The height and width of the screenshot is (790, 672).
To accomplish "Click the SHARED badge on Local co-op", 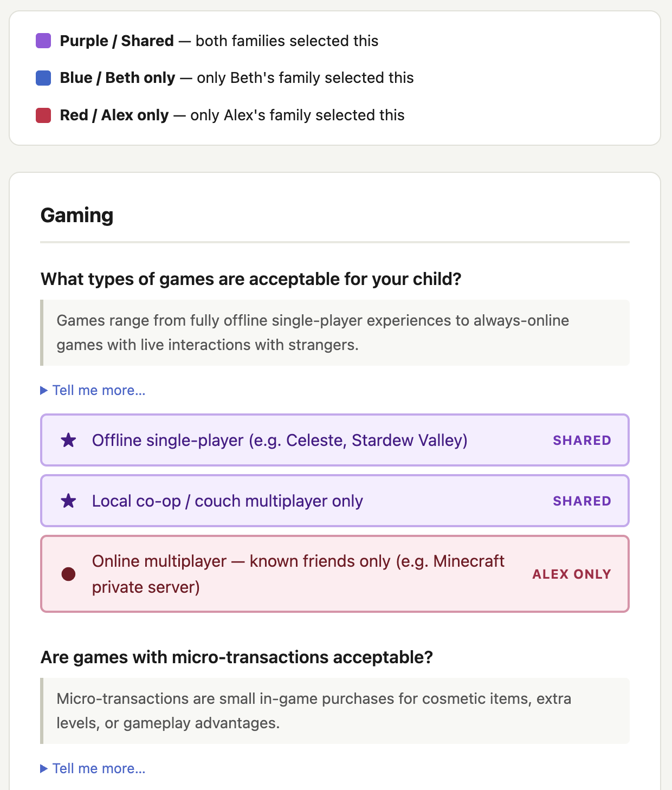I will click(x=582, y=501).
